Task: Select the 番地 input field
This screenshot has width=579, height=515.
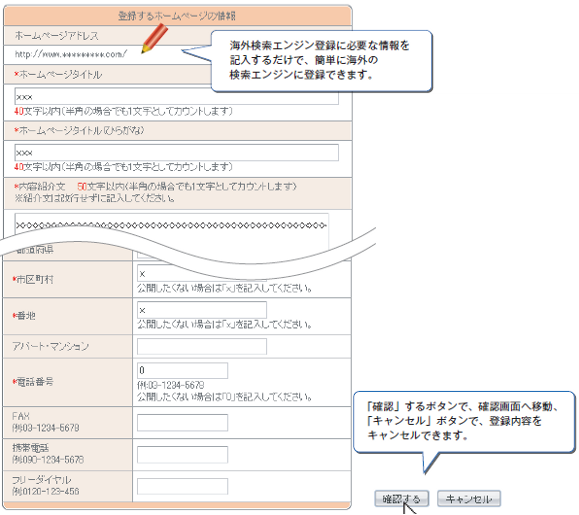Action: coord(202,310)
